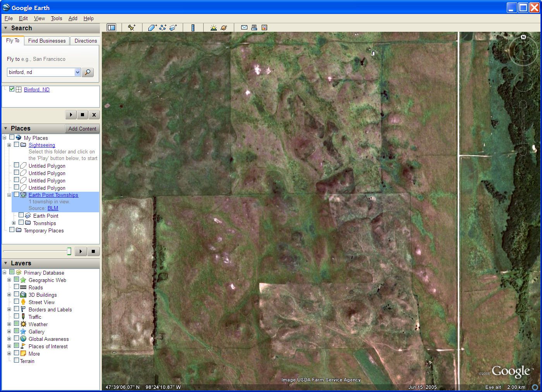The image size is (542, 392).
Task: Click the Weather layer sun icon
Action: 23,324
